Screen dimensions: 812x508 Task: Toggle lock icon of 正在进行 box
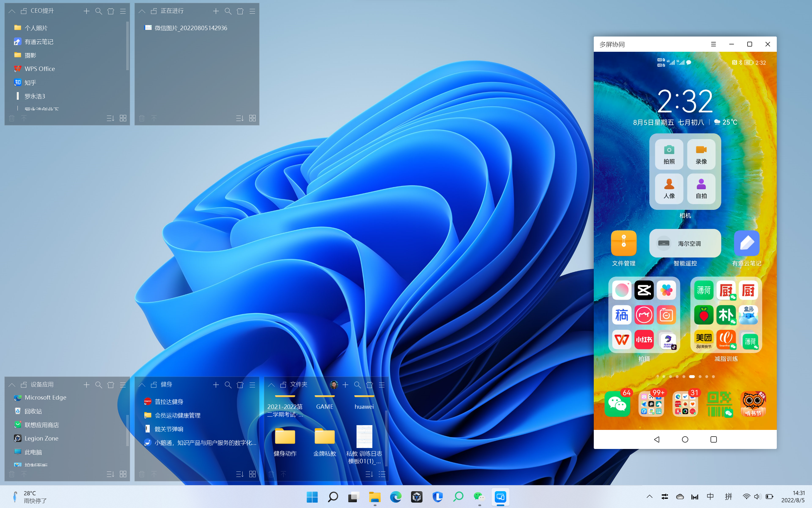point(154,11)
